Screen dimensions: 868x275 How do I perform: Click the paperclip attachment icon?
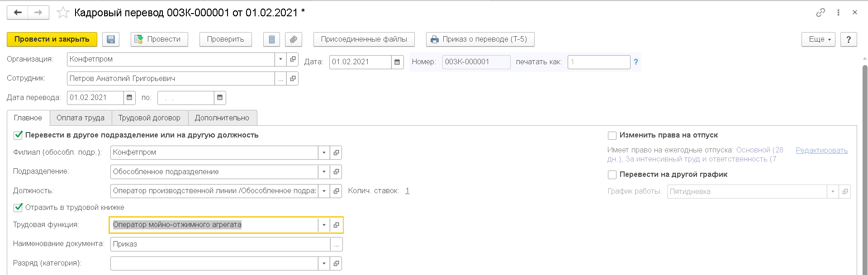tap(294, 39)
